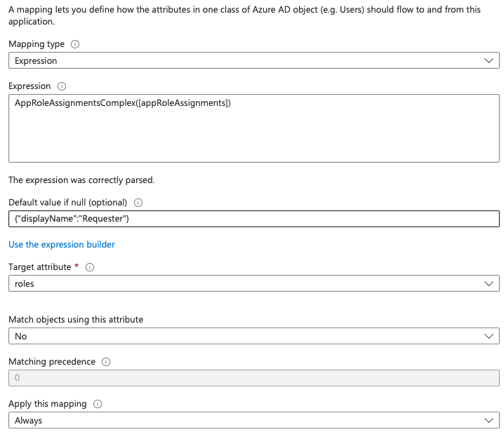Click the info icon beside Expression label
The height and width of the screenshot is (432, 504).
coord(62,86)
